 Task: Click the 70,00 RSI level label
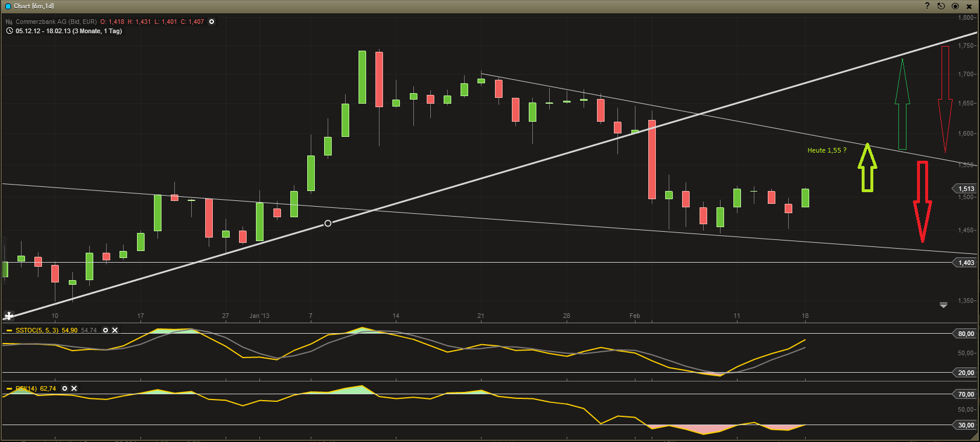(965, 394)
